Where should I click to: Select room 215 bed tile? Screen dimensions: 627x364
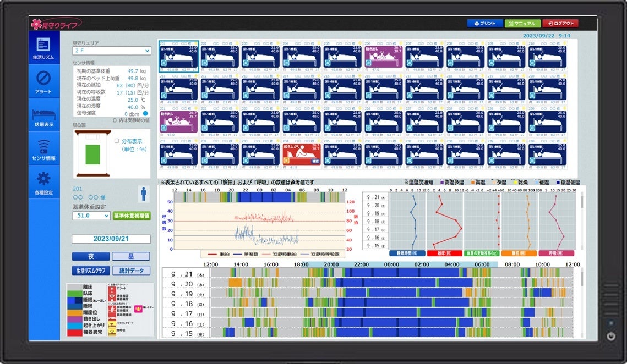coord(342,89)
